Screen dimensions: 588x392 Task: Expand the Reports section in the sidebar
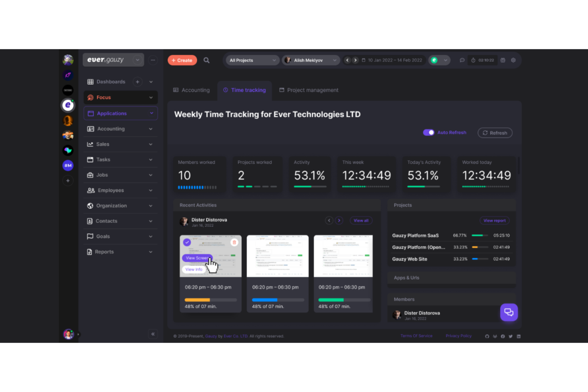click(x=120, y=251)
